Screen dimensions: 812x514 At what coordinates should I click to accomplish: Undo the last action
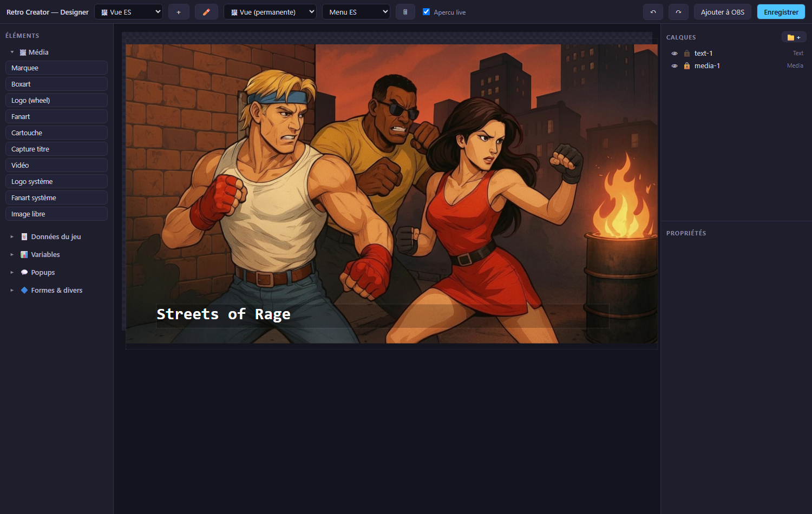click(x=653, y=12)
